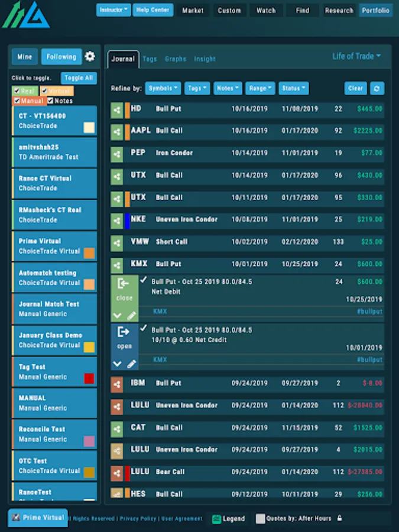Click the Prime Virtual account icon
399x532 pixels.
pos(15,517)
